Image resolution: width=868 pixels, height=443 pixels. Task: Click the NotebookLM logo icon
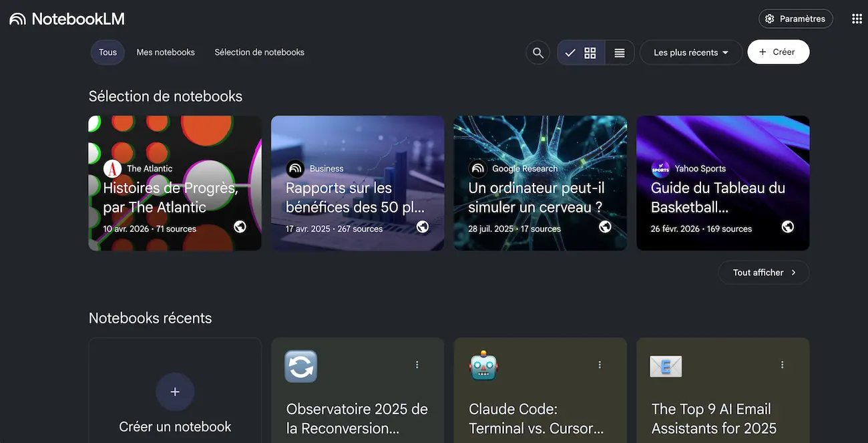[18, 19]
